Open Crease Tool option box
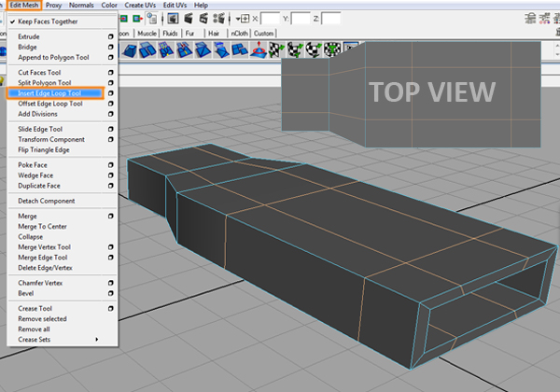Viewport: 560px width, 392px height. [111, 308]
